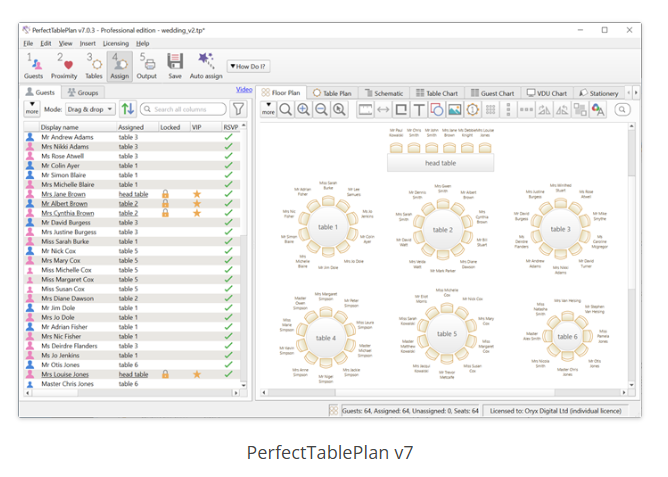Image resolution: width=668 pixels, height=477 pixels.
Task: Open the Insert menu
Action: [87, 43]
